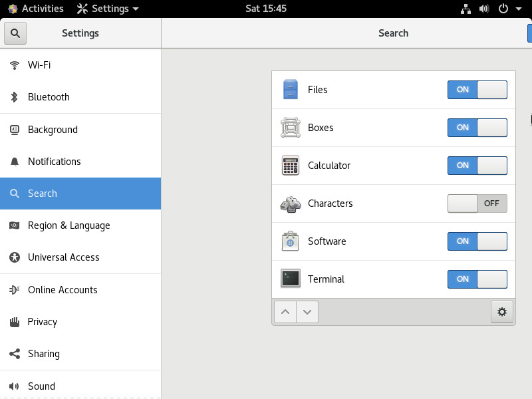
Task: Open Activities overview
Action: tap(36, 9)
